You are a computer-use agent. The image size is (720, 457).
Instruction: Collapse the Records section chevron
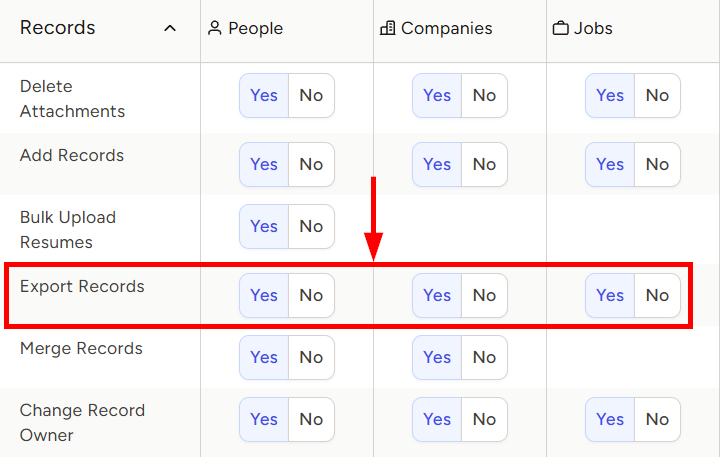pyautogui.click(x=170, y=28)
